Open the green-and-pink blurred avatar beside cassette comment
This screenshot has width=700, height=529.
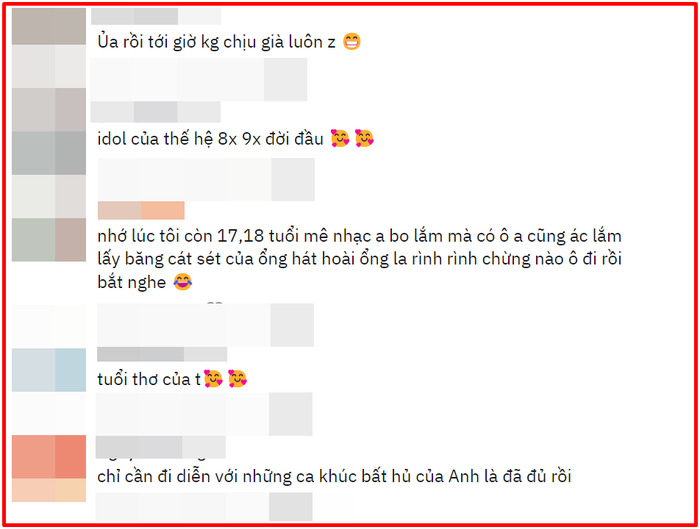49,240
